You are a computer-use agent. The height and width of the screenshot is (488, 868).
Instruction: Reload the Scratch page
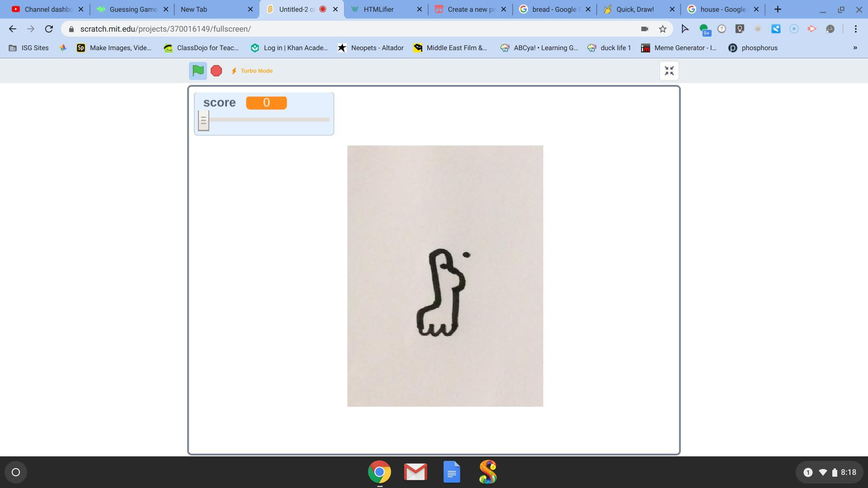[x=49, y=29]
